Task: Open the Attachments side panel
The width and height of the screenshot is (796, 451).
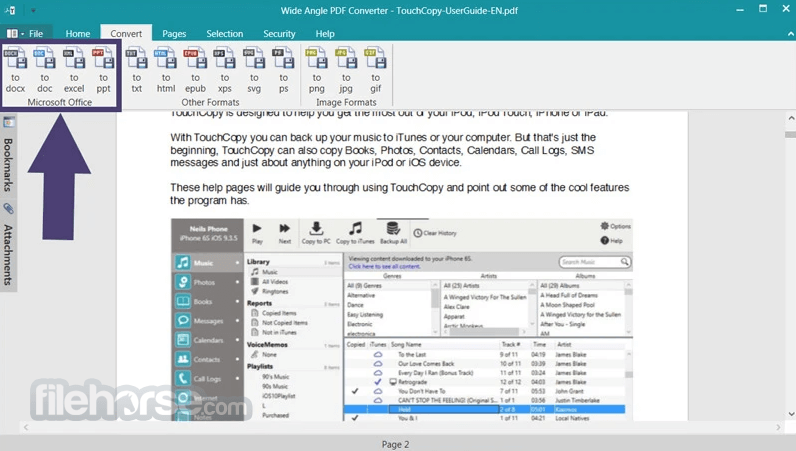Action: [8, 255]
